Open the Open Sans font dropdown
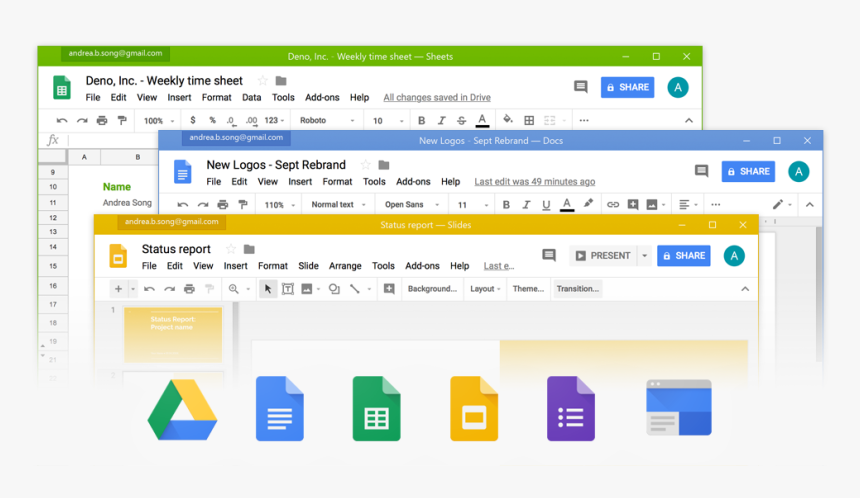This screenshot has height=498, width=860. 412,205
